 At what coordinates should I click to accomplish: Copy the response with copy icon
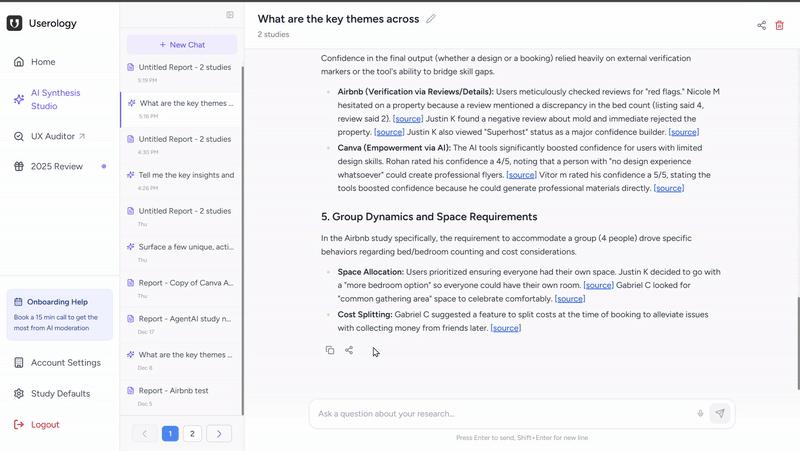330,350
